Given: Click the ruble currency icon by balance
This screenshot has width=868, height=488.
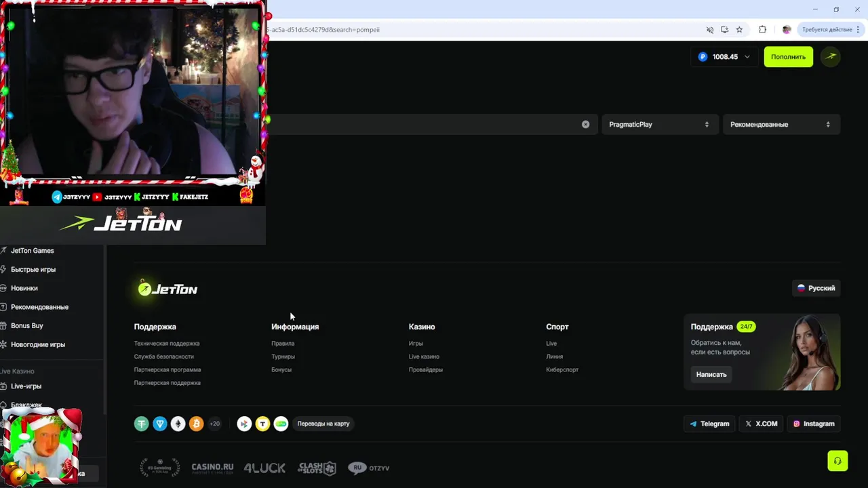Looking at the screenshot, I should click(x=703, y=57).
